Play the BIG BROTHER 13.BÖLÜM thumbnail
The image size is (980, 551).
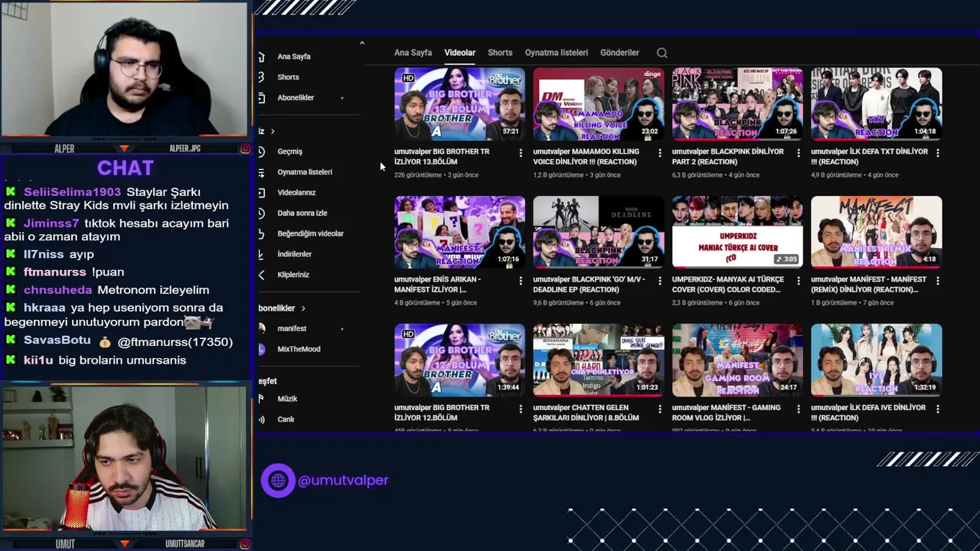coord(459,104)
